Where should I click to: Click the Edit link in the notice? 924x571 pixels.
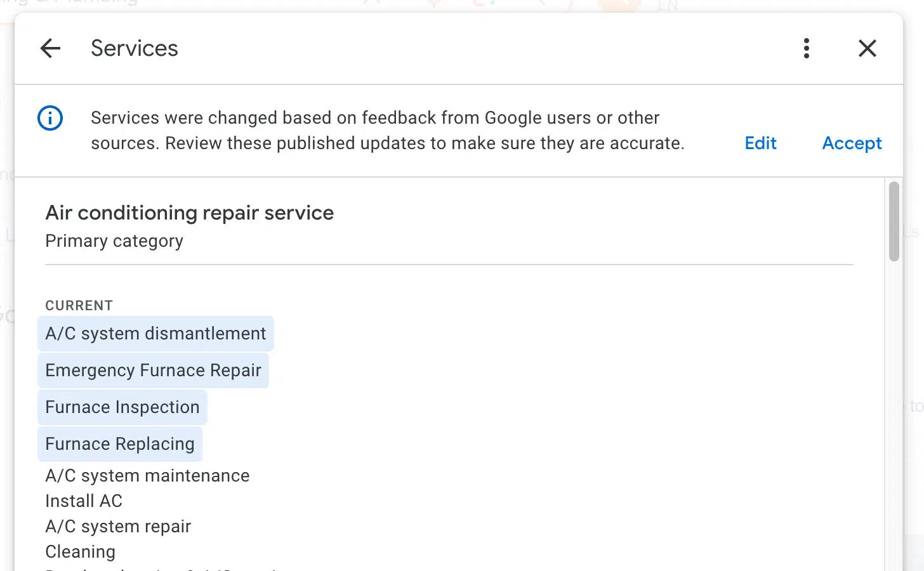click(x=760, y=143)
